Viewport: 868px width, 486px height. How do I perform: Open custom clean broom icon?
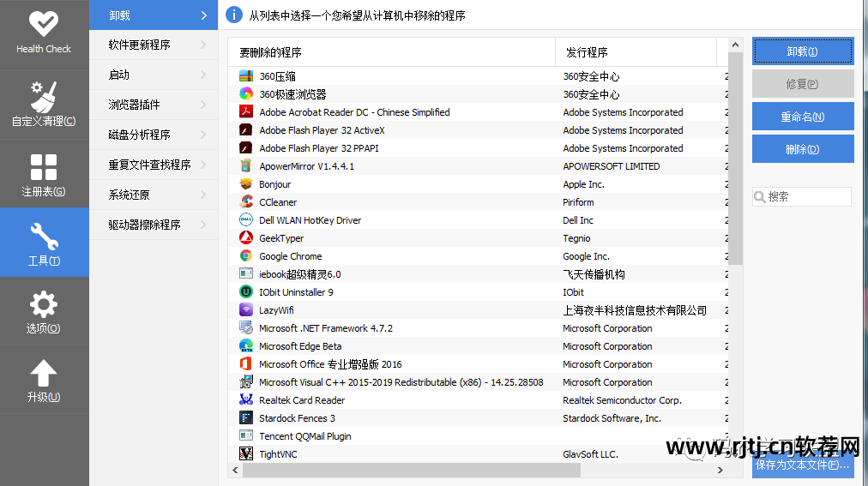[x=44, y=96]
